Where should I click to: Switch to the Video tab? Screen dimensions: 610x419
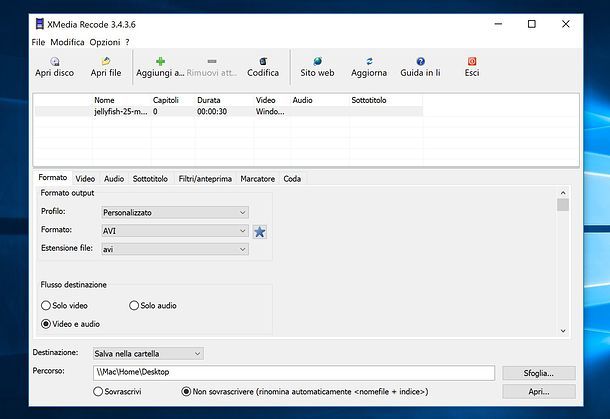85,179
